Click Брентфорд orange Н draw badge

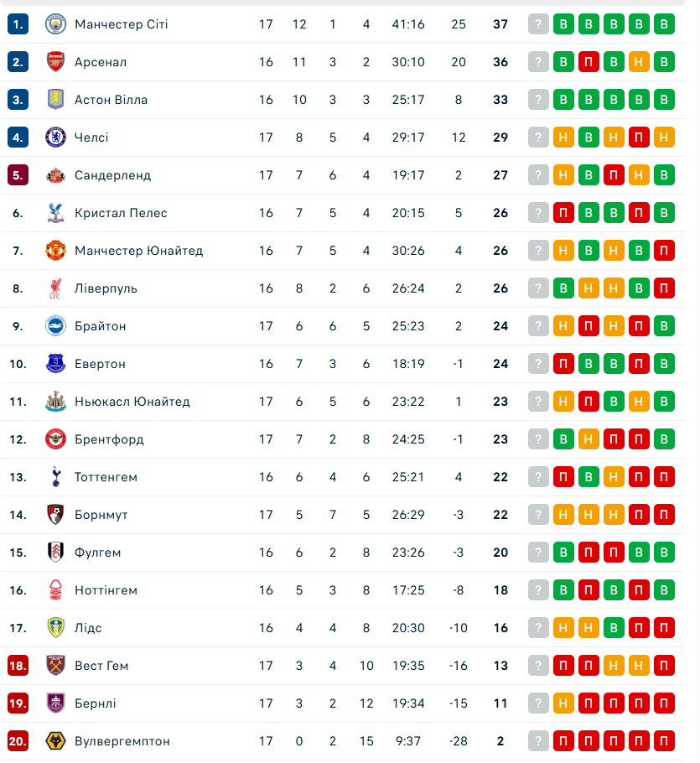pyautogui.click(x=589, y=439)
